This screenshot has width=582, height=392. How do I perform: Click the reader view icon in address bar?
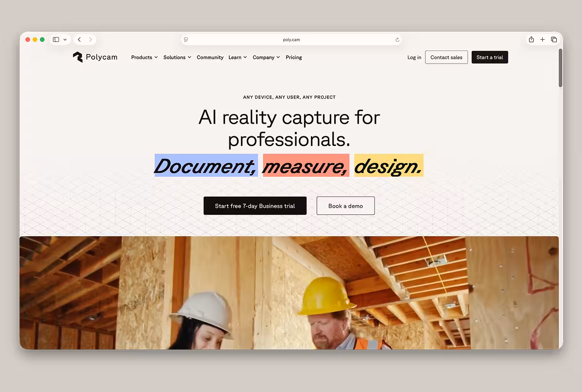point(186,40)
